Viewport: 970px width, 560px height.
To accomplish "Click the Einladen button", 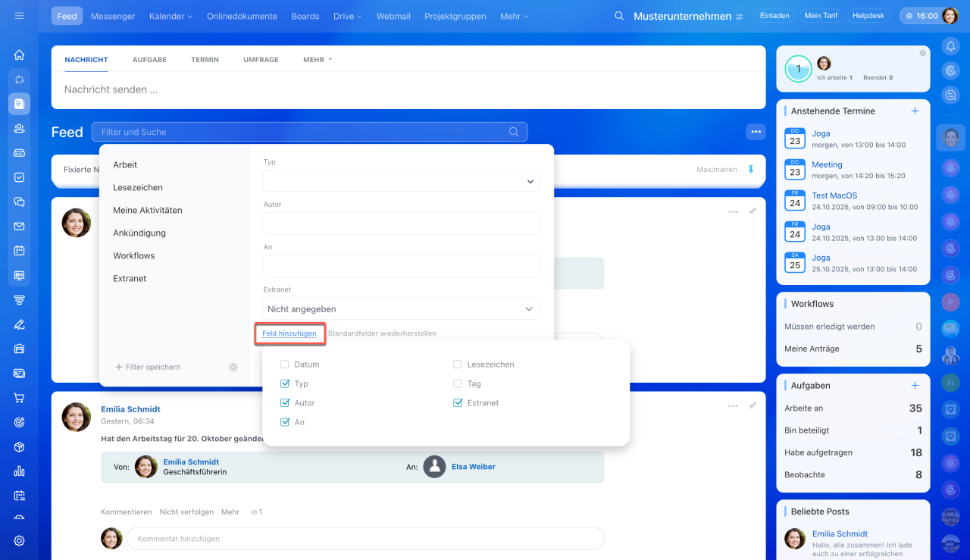I will tap(774, 16).
